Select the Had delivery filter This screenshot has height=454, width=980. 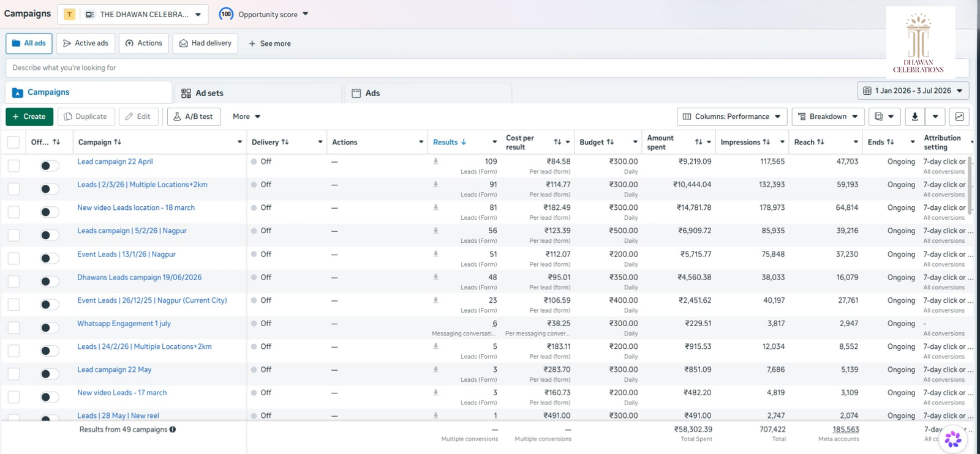click(205, 43)
